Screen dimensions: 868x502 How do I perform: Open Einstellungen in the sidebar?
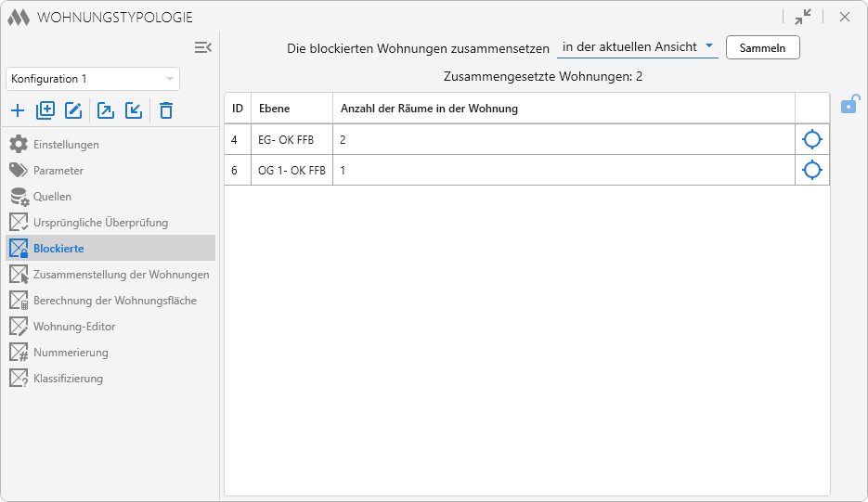click(66, 145)
